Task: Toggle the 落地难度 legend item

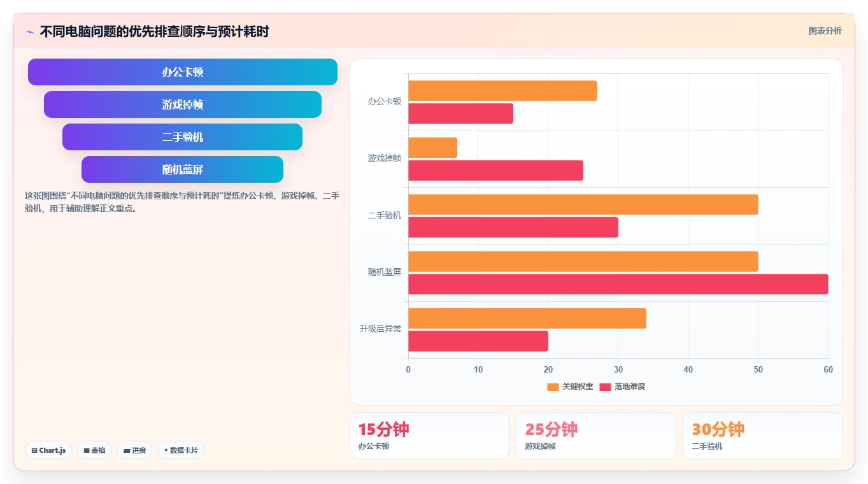Action: (x=622, y=387)
